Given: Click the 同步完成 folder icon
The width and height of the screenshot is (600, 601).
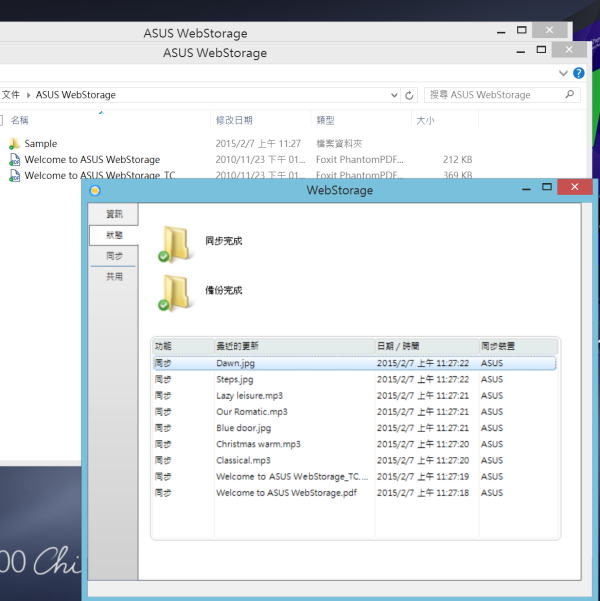Looking at the screenshot, I should (175, 244).
